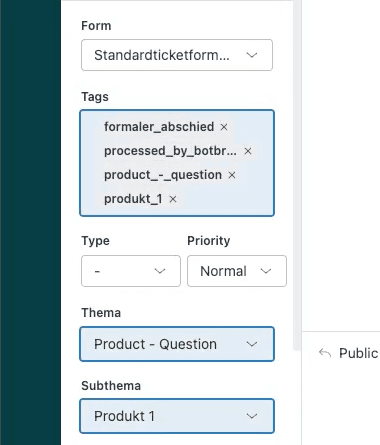Click the Public reply label
The width and height of the screenshot is (380, 445).
click(x=359, y=353)
